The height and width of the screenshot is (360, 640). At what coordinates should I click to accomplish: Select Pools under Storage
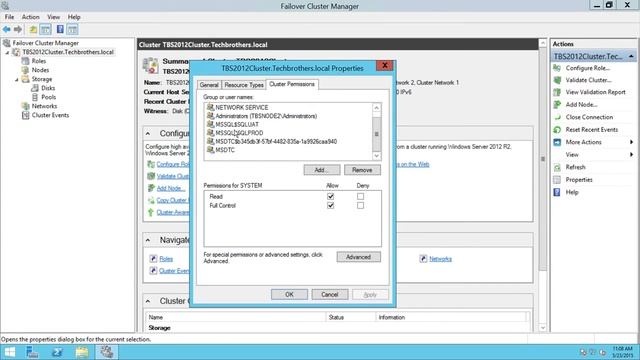pyautogui.click(x=48, y=97)
